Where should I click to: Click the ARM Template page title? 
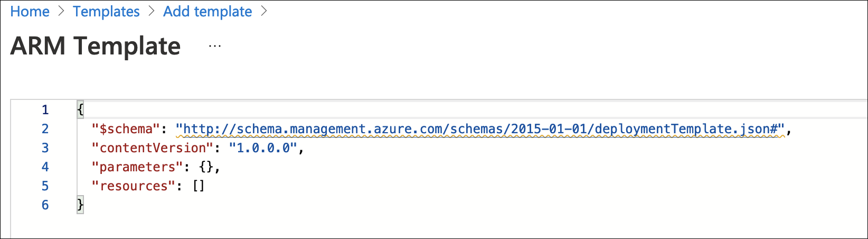point(96,47)
